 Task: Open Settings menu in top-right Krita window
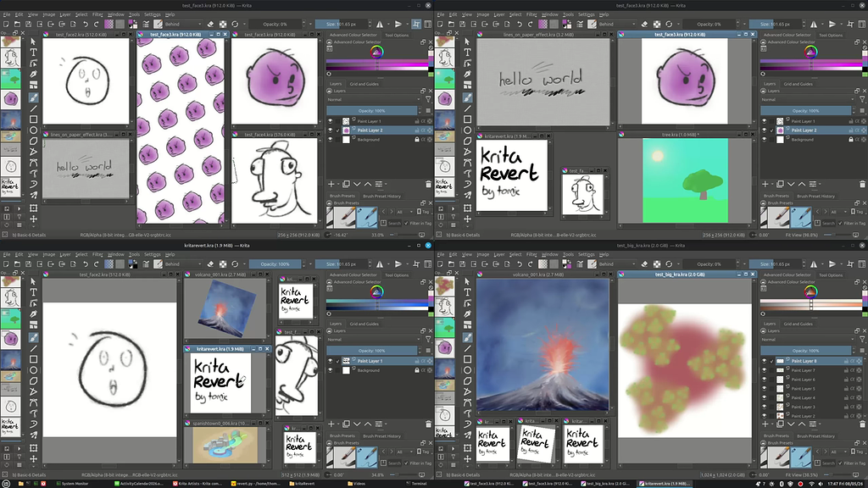click(587, 14)
